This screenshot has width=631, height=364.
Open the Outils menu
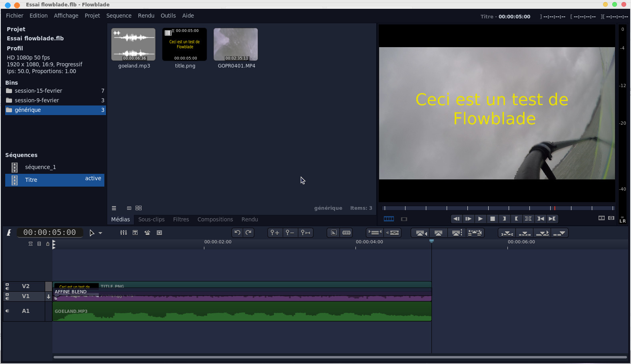click(x=168, y=16)
